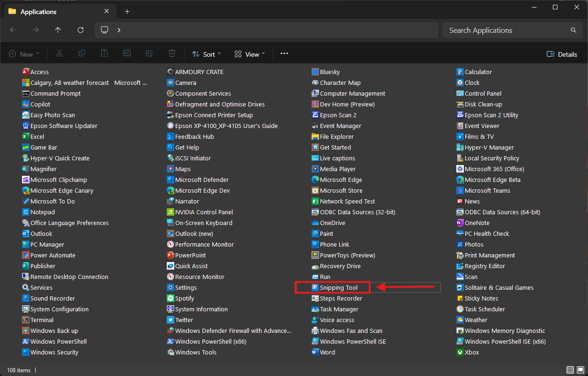Image resolution: width=588 pixels, height=376 pixels.
Task: Click the NVIDIA Control Panel icon
Action: [x=171, y=212]
